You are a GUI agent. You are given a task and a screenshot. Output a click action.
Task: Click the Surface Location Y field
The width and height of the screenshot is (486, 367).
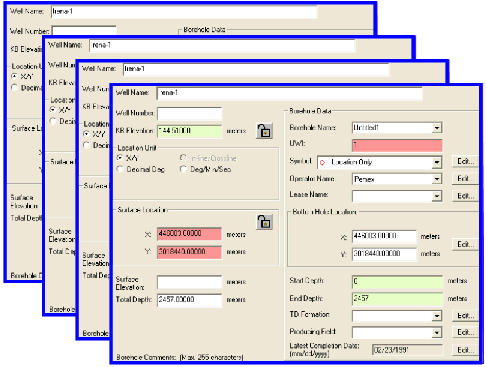(189, 252)
